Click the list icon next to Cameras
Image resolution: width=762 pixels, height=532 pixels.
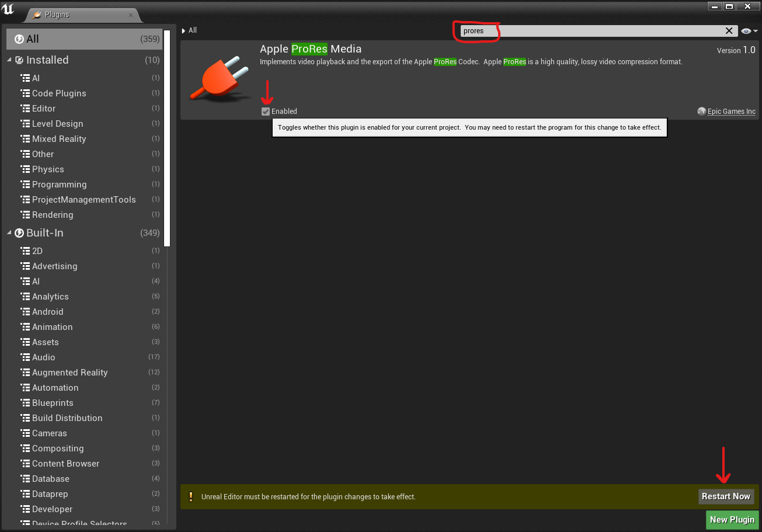click(25, 433)
